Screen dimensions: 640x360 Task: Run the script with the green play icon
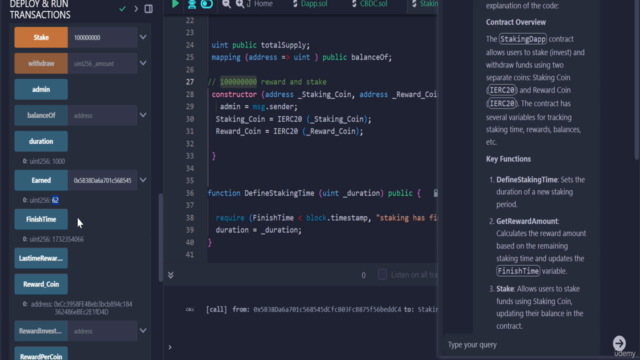[175, 4]
